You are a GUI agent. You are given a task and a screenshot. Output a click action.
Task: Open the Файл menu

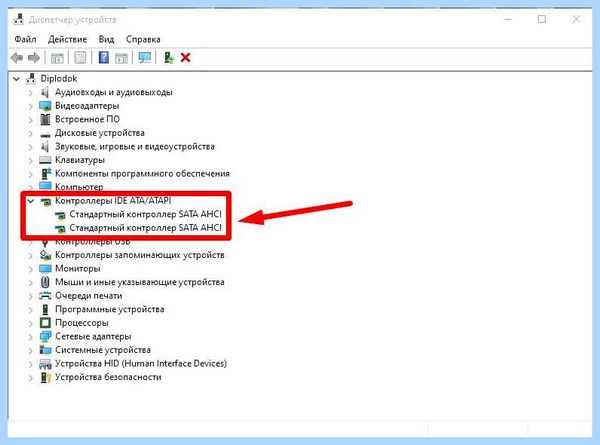(25, 39)
